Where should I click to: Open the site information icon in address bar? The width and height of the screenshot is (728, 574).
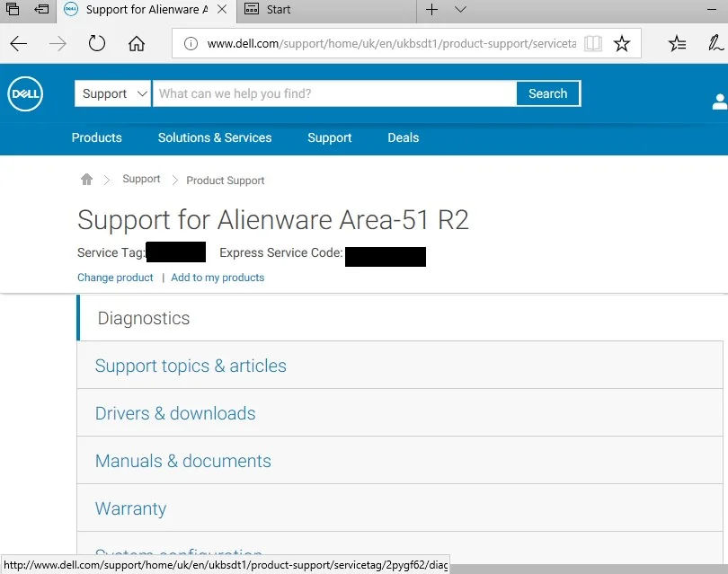point(191,44)
